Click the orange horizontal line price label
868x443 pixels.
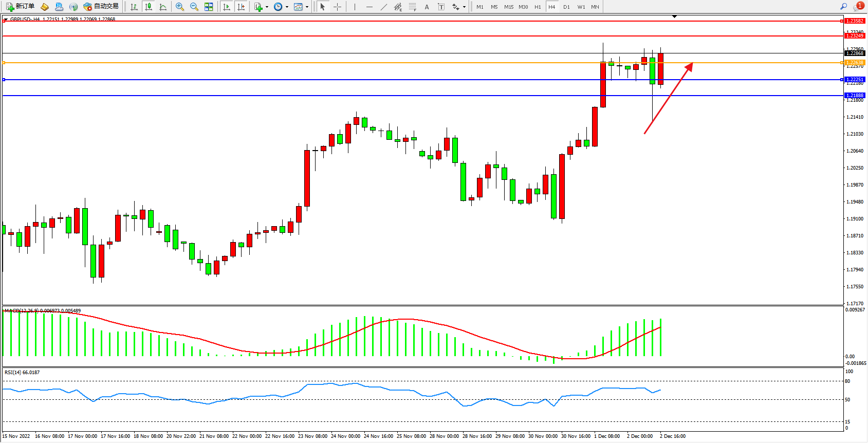tap(855, 63)
